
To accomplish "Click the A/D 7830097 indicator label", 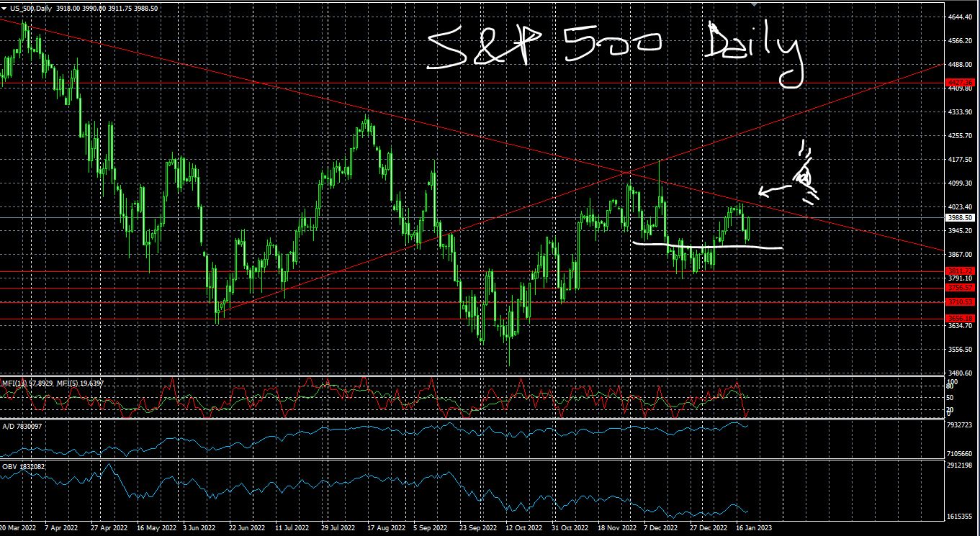I will click(22, 425).
